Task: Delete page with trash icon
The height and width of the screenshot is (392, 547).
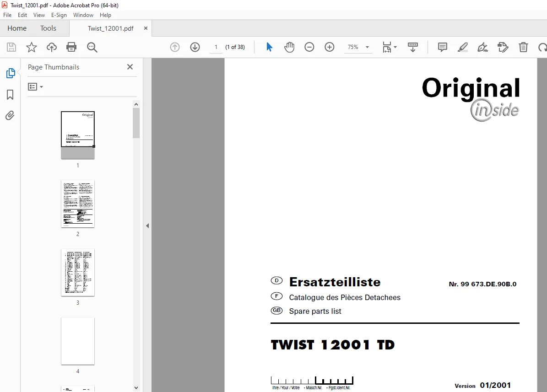Action: coord(523,47)
